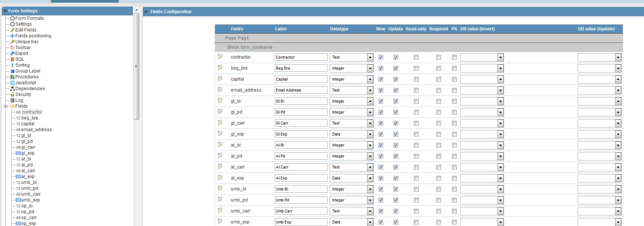
Task: Click the JavaScript icon
Action: (x=12, y=83)
